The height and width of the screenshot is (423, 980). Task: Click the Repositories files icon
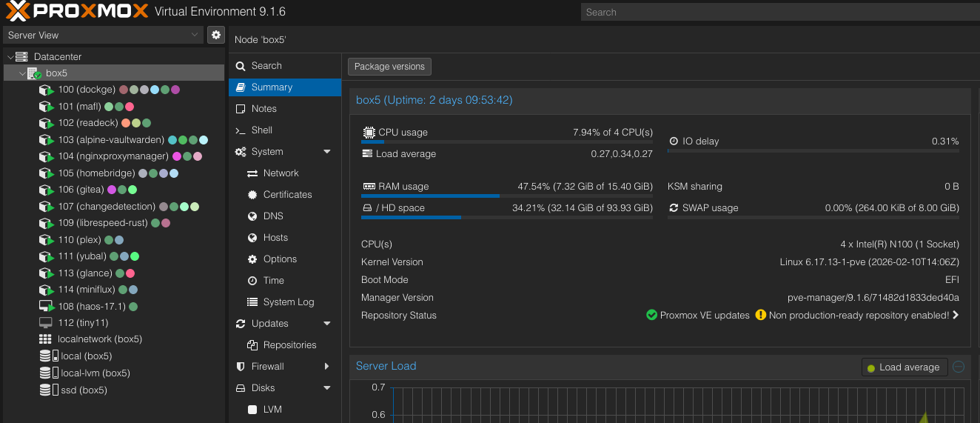point(252,345)
